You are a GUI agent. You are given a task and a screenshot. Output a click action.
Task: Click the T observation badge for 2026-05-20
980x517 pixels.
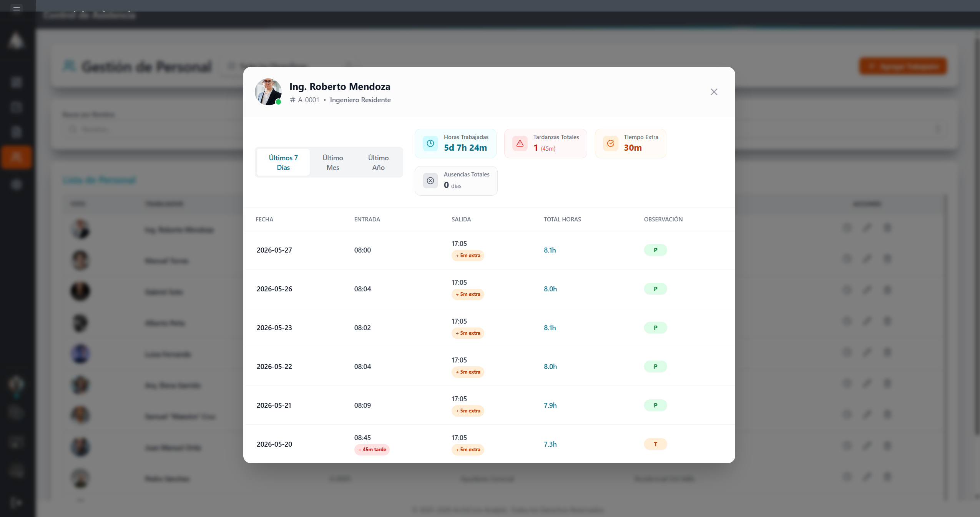pos(655,444)
